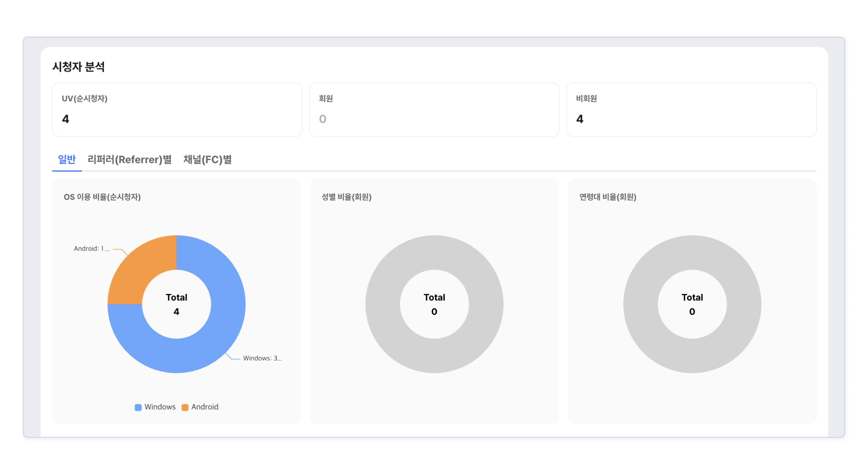868x475 pixels.
Task: Click the 'Total 4' center of OS chart
Action: 176,304
